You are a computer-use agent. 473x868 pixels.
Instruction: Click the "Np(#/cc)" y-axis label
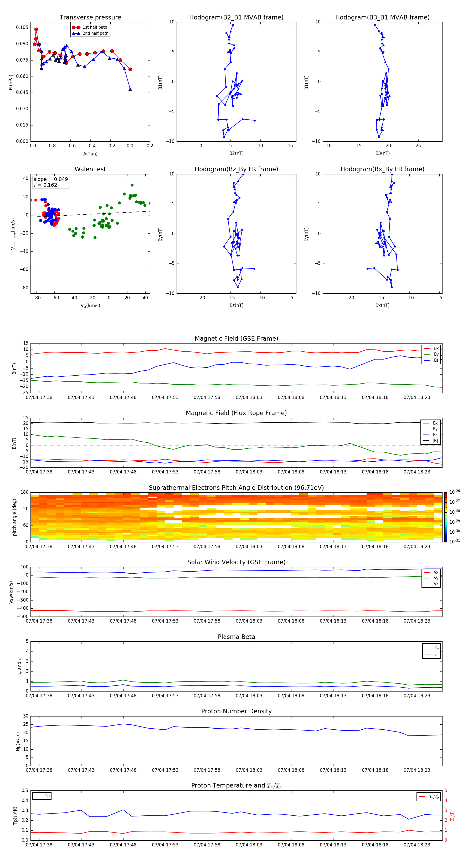18,741
